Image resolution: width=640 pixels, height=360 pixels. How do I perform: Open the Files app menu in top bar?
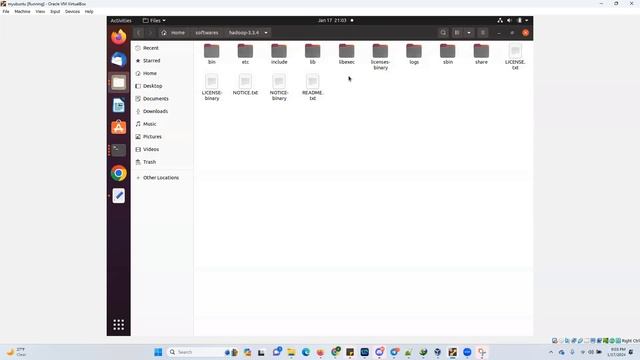point(154,20)
